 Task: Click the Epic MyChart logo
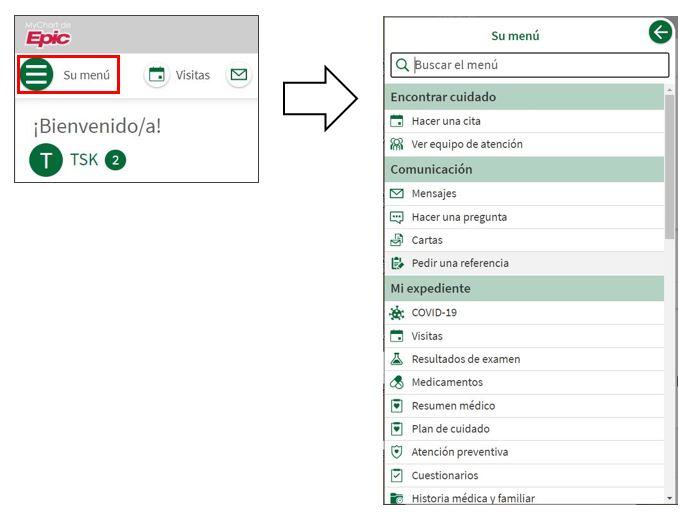pos(48,35)
